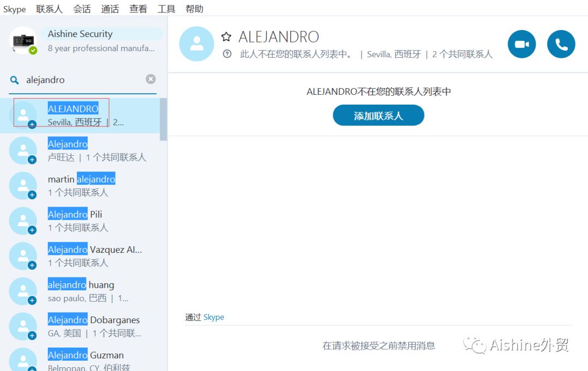Focus the alejandro search field

[83, 80]
